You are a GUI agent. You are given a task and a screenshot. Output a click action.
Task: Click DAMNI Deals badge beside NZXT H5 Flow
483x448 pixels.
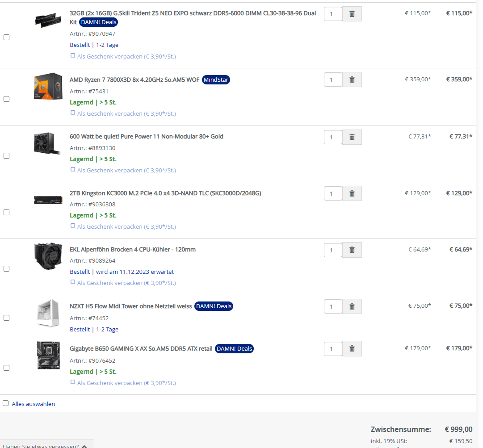click(214, 306)
